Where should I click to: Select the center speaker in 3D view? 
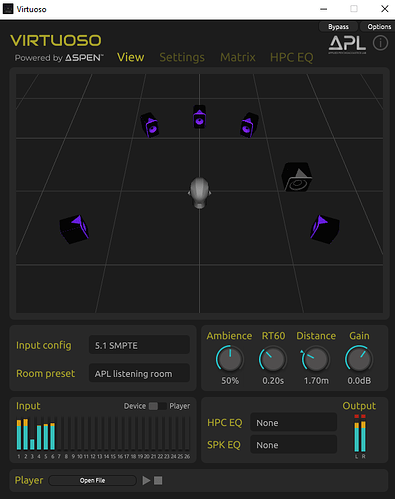199,117
